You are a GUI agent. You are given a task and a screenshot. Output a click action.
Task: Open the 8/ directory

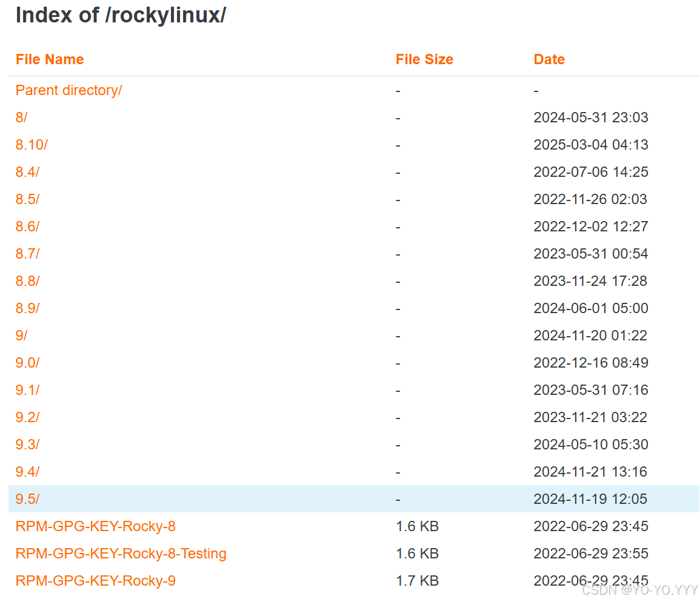click(x=21, y=117)
